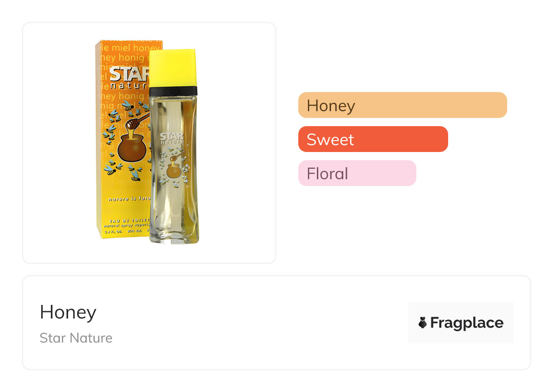The image size is (553, 392).
Task: Open the Star Nature brand link
Action: (x=76, y=338)
